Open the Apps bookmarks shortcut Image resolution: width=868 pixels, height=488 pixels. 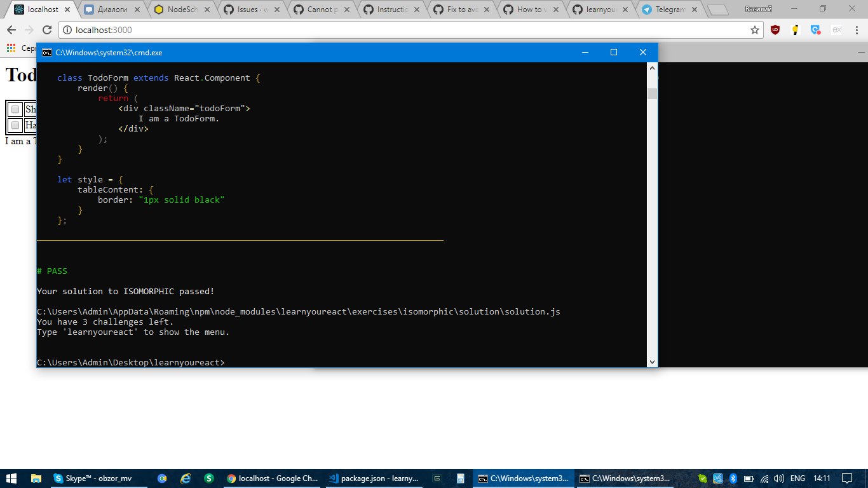tap(10, 48)
